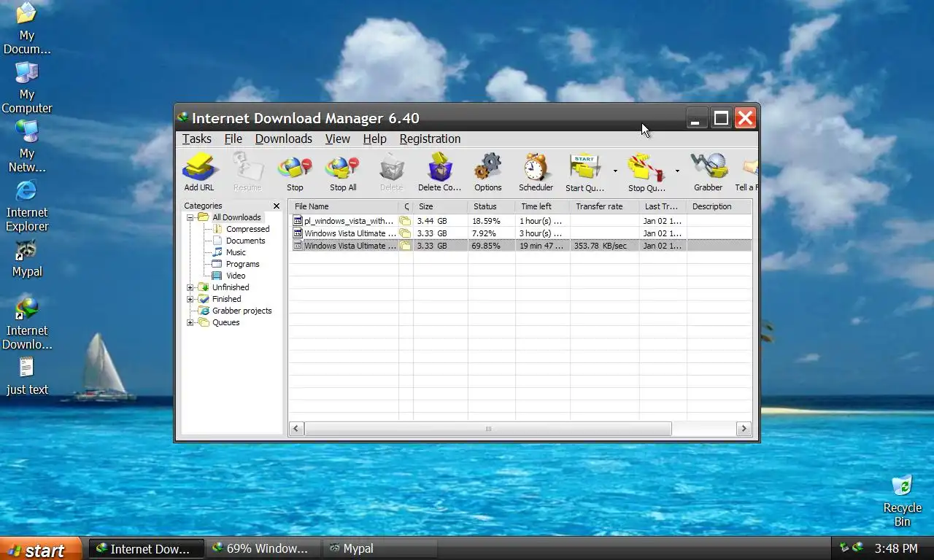
Task: Select the Queues category label
Action: [225, 322]
